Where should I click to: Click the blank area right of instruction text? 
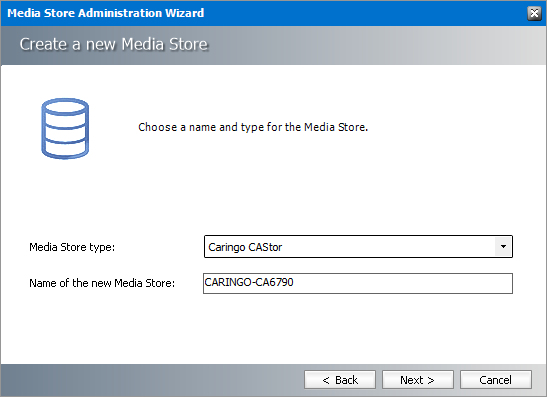454,127
